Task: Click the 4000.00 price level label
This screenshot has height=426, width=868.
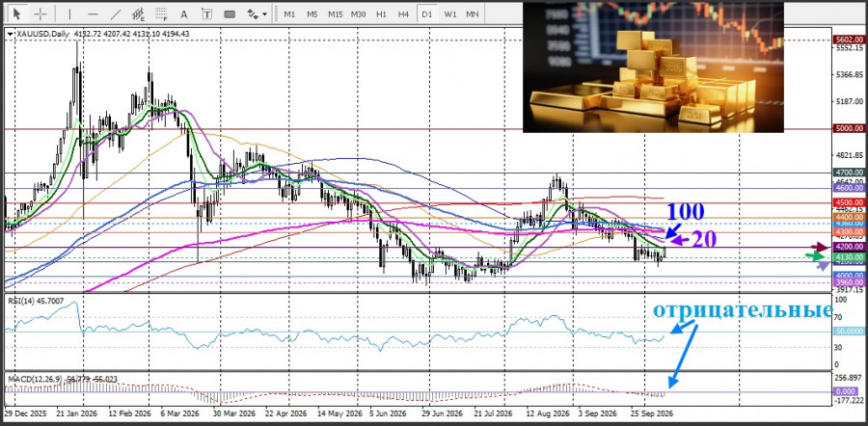Action: click(849, 276)
